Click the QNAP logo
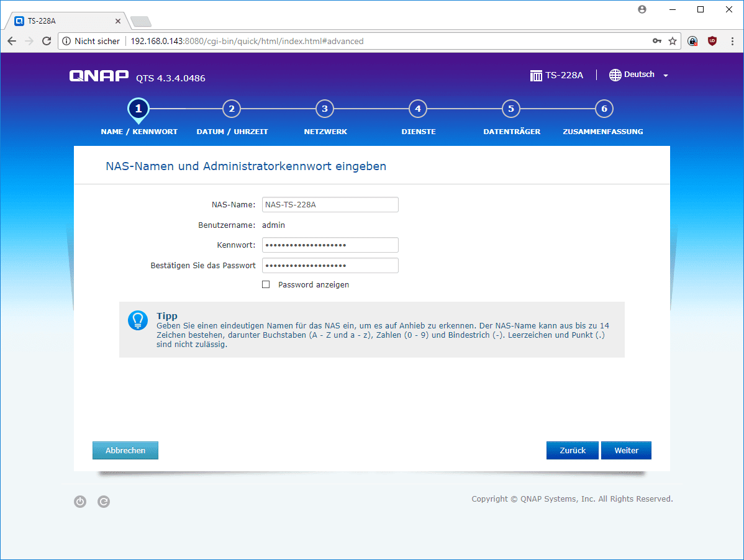Viewport: 744px width, 560px height. coord(99,76)
